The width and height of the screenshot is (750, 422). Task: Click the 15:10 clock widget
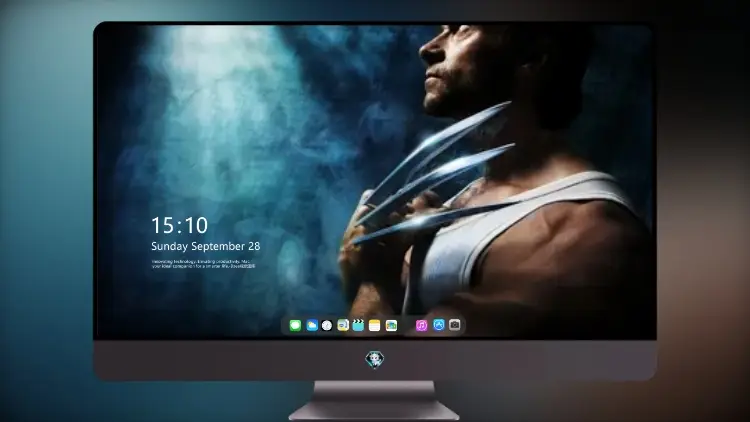pyautogui.click(x=179, y=225)
